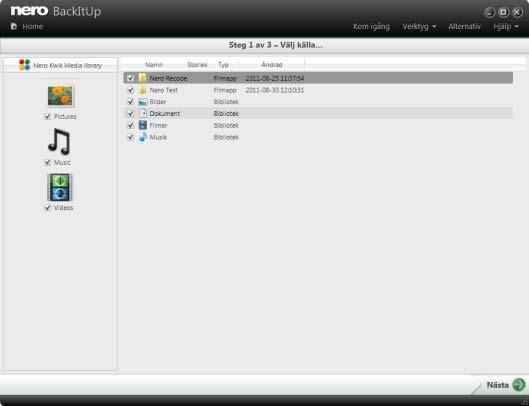Click the Pictures label text

pos(65,116)
